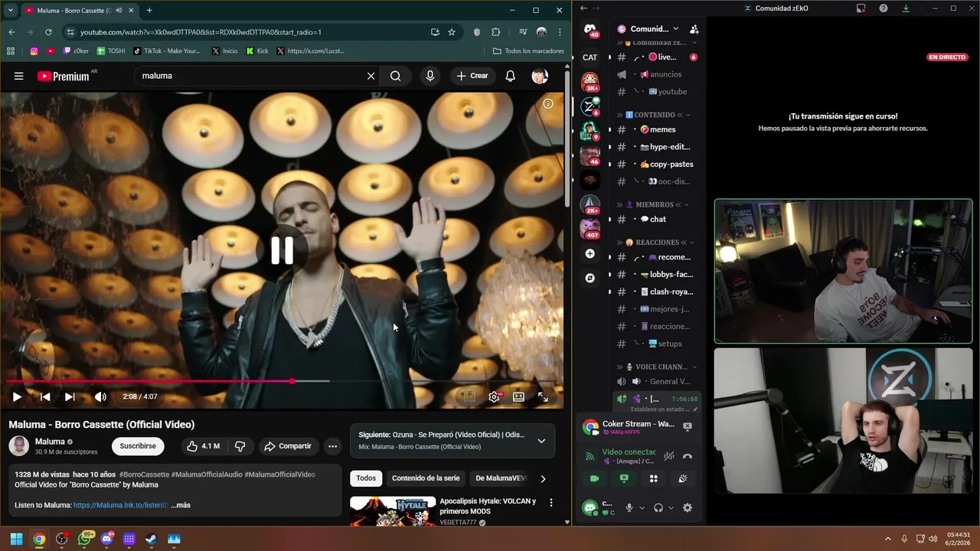Screen dimensions: 980x551
Task: Expand the Siguiente mix playlist panel
Action: tap(541, 441)
